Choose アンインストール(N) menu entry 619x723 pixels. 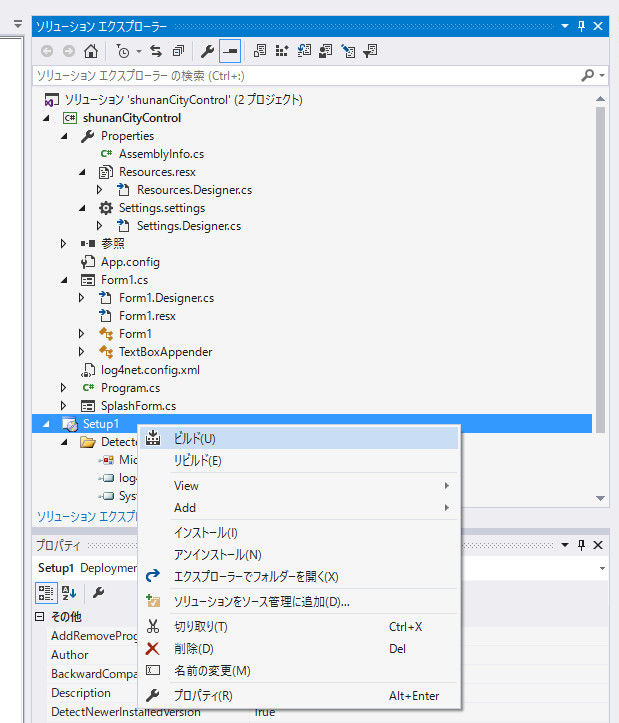(299, 555)
